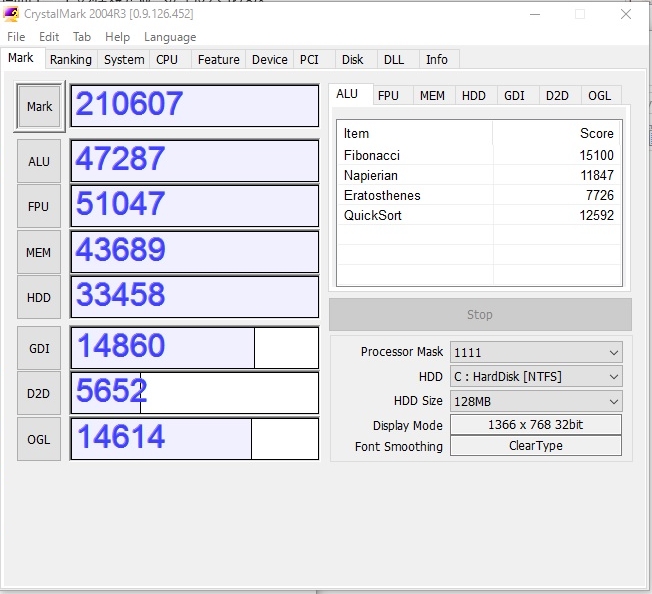Image resolution: width=652 pixels, height=594 pixels.
Task: Run the OGL benchmark button
Action: 39,439
